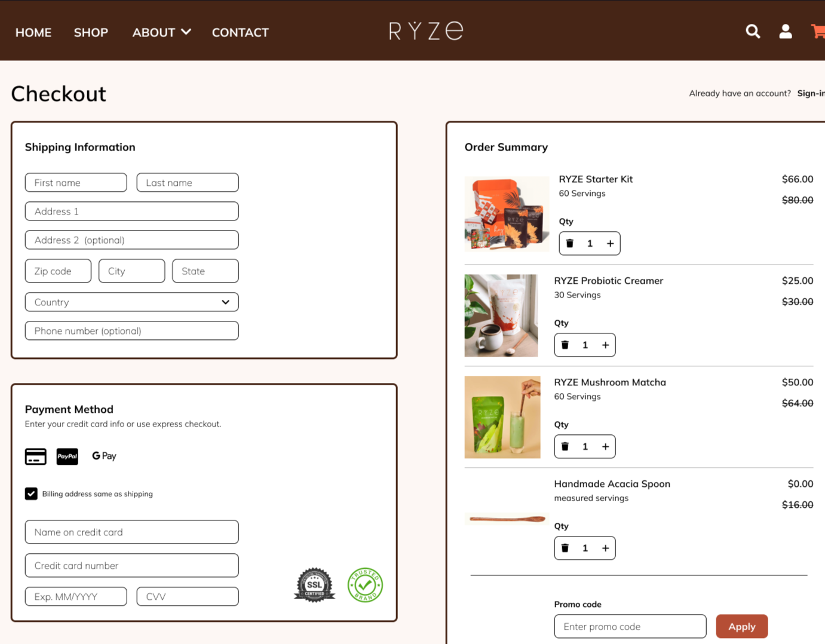The image size is (825, 644).
Task: Click the Address 1 field
Action: click(132, 211)
